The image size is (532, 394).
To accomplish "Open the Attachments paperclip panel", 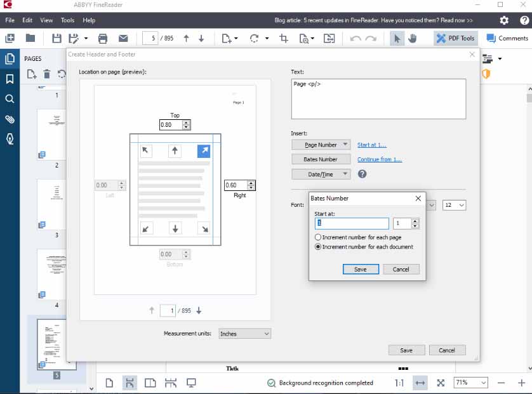I will tap(10, 119).
